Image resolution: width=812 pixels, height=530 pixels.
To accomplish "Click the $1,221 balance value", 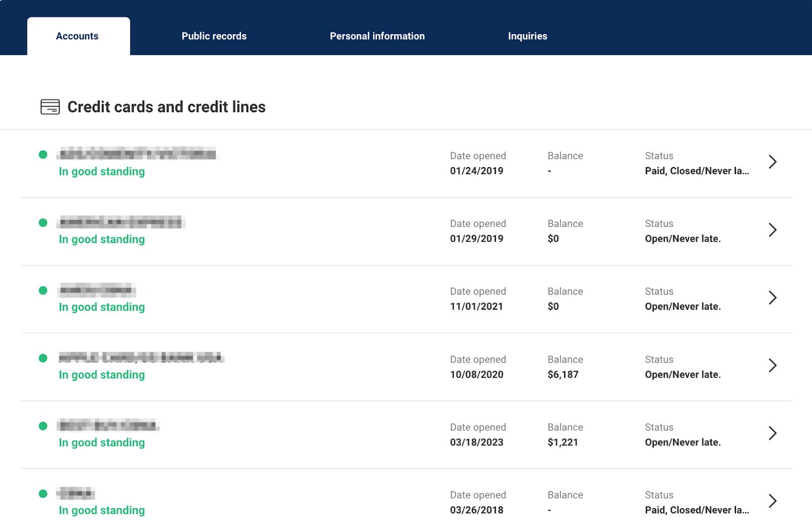I will (x=563, y=442).
